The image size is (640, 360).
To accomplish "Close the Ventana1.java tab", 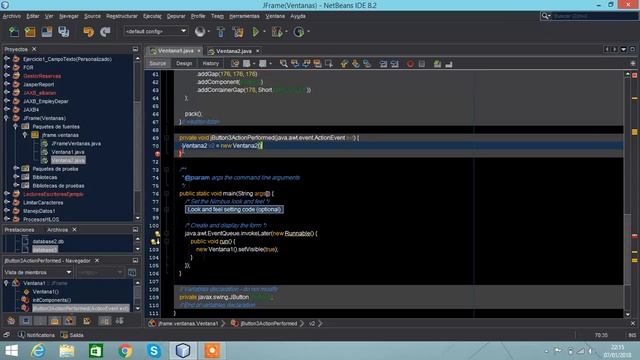I will (199, 51).
